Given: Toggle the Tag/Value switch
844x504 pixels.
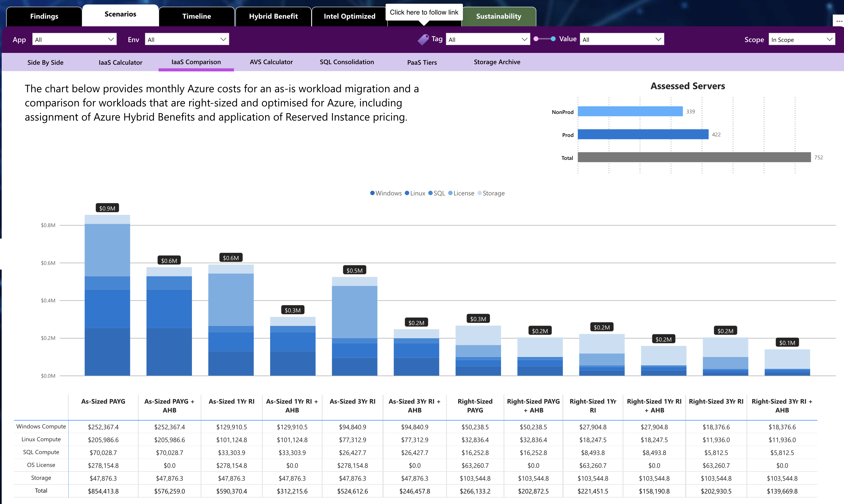Looking at the screenshot, I should [x=544, y=39].
